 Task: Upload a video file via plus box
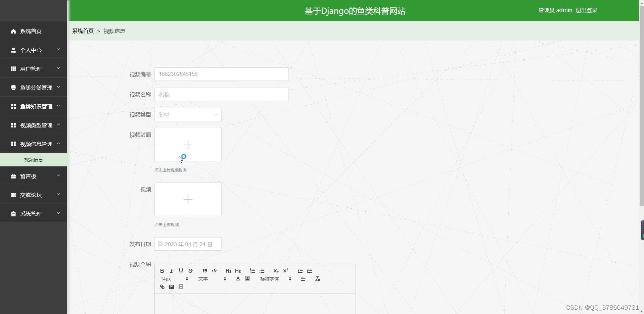click(x=188, y=199)
